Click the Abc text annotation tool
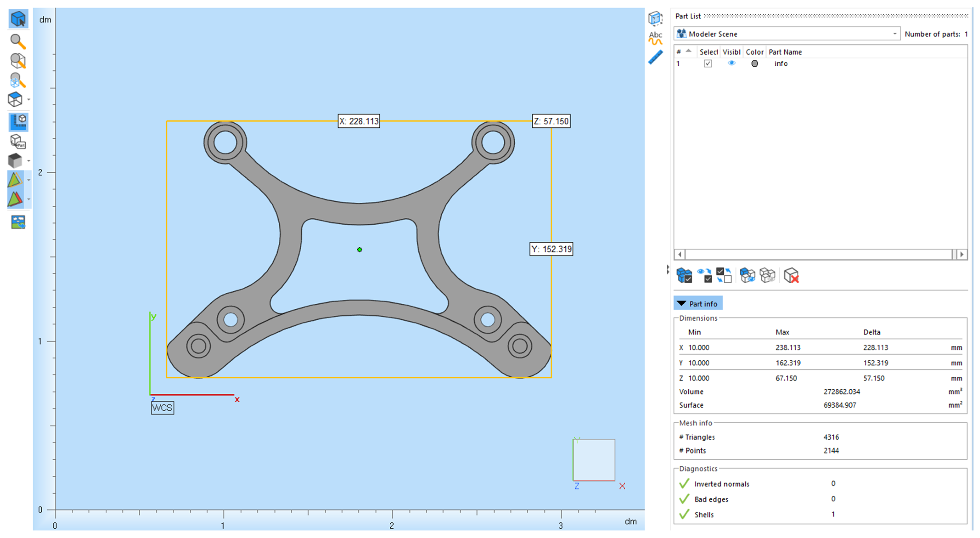The height and width of the screenshot is (538, 980). (x=655, y=38)
